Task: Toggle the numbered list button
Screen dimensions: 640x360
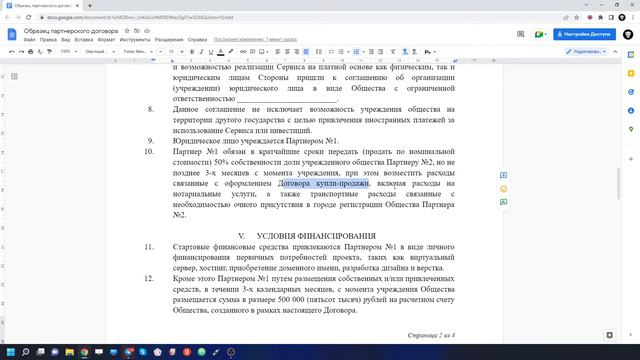Action: click(356, 52)
